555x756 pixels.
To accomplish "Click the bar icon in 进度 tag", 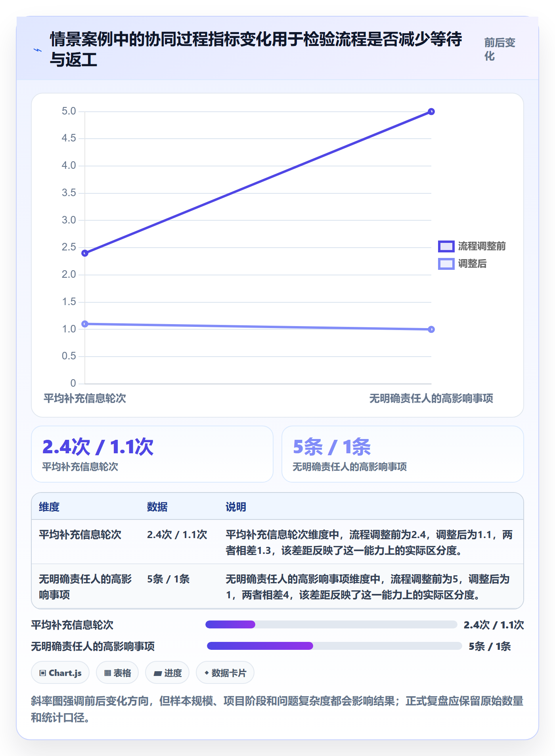I will pyautogui.click(x=157, y=673).
